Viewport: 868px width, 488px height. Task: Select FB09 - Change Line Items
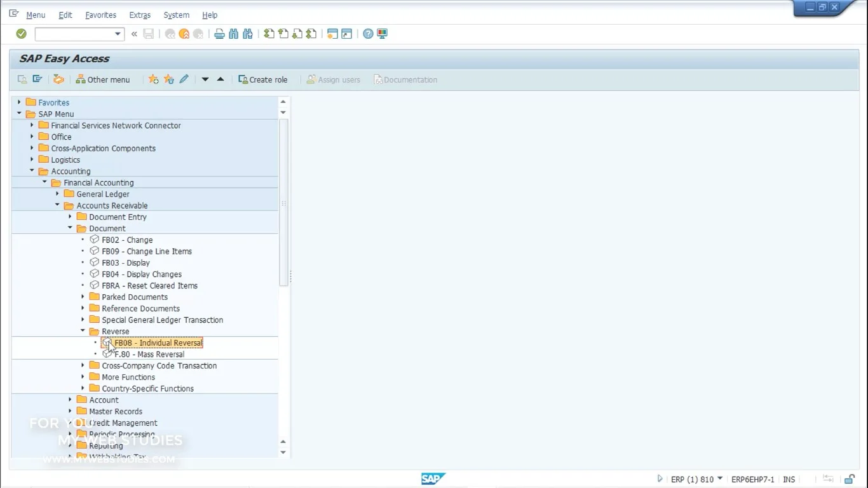pyautogui.click(x=147, y=251)
